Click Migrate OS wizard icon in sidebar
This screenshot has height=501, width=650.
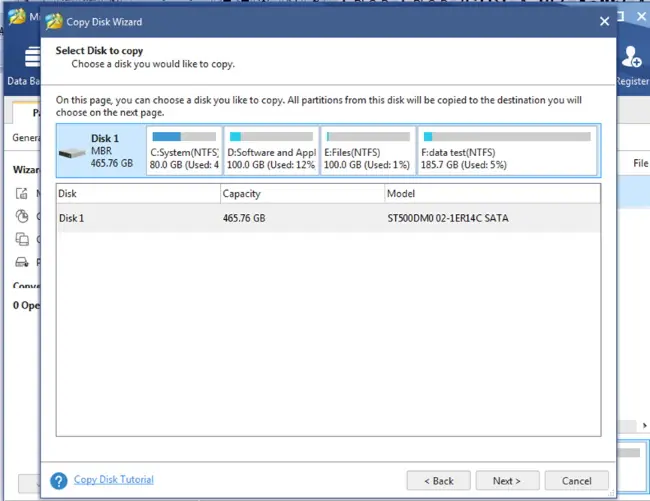(x=22, y=193)
